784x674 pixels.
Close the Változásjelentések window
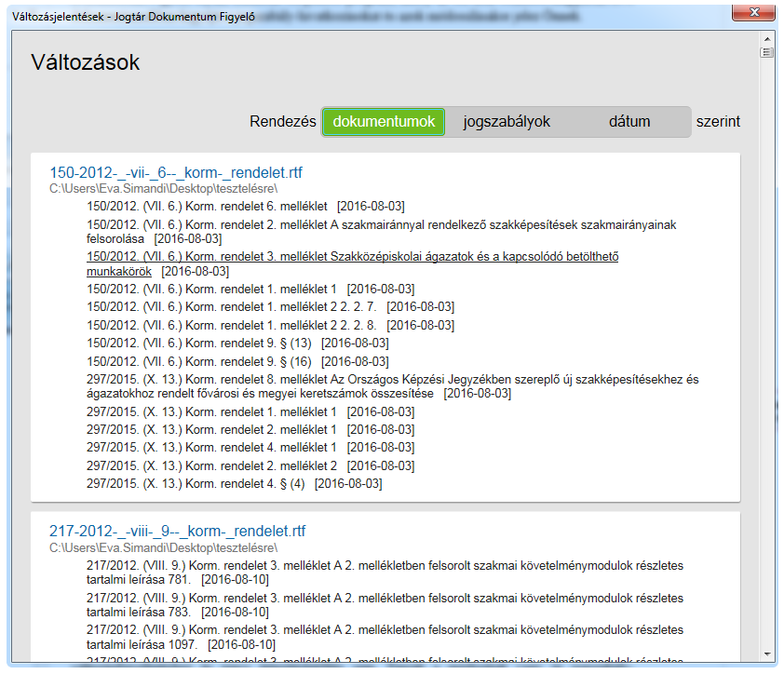[756, 13]
